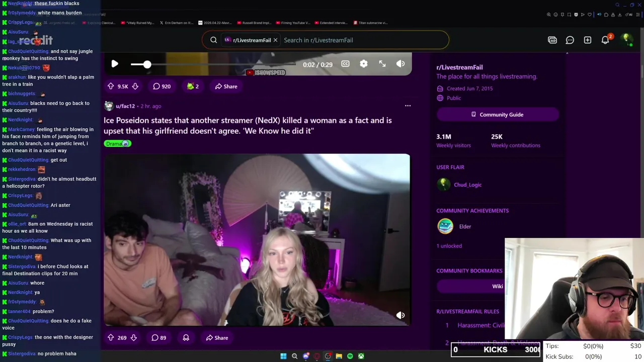Open the 89 comments on Ice Poseidon post

[159, 338]
